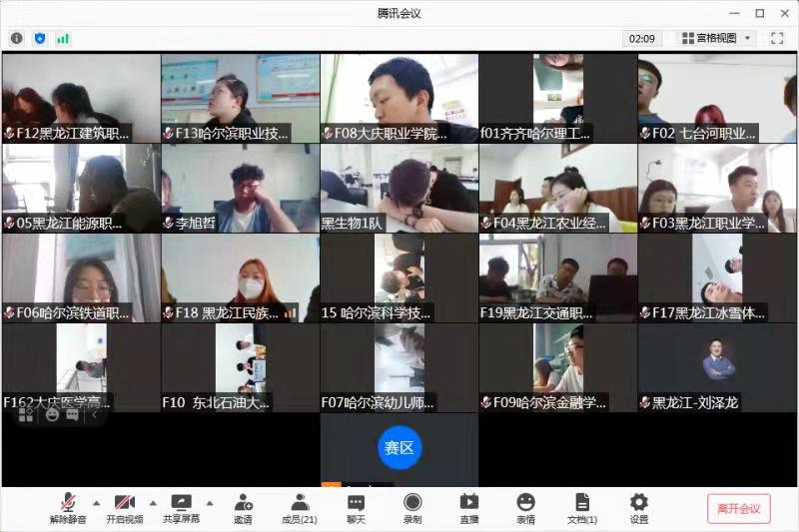
Task: Expand share options arrow beside 共享屏幕
Action: pos(210,502)
